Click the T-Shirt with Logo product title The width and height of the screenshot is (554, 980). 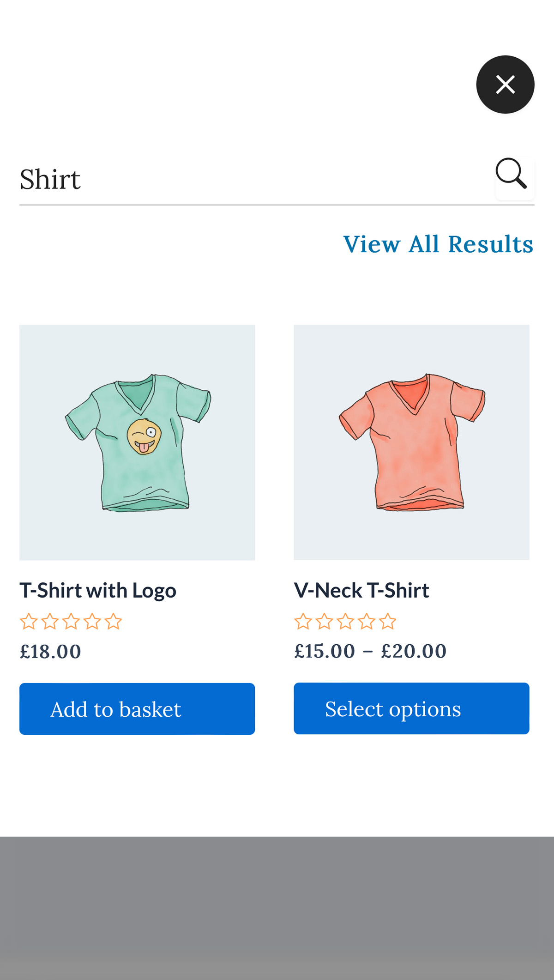98,590
